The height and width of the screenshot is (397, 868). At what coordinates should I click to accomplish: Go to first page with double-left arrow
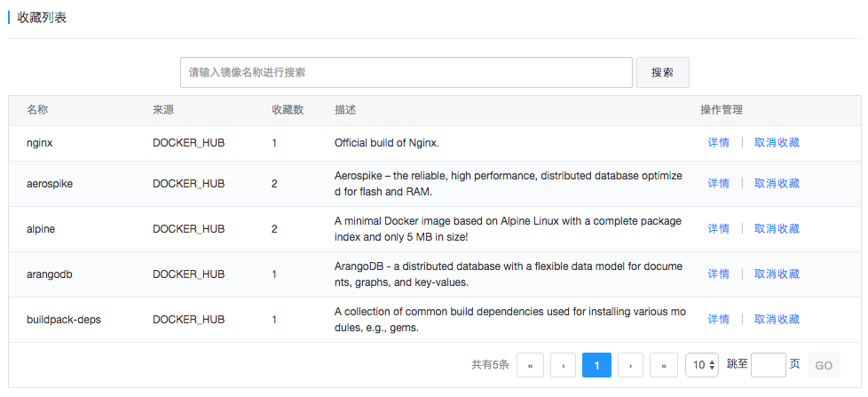(530, 365)
